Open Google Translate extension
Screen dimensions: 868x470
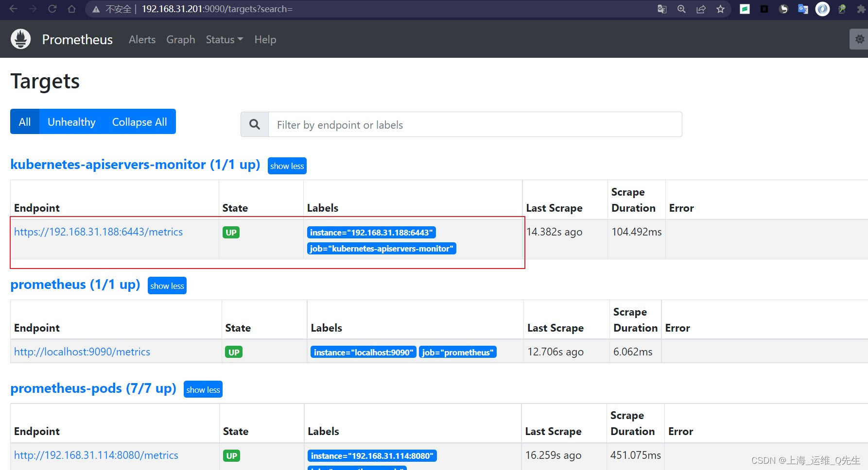click(x=803, y=9)
